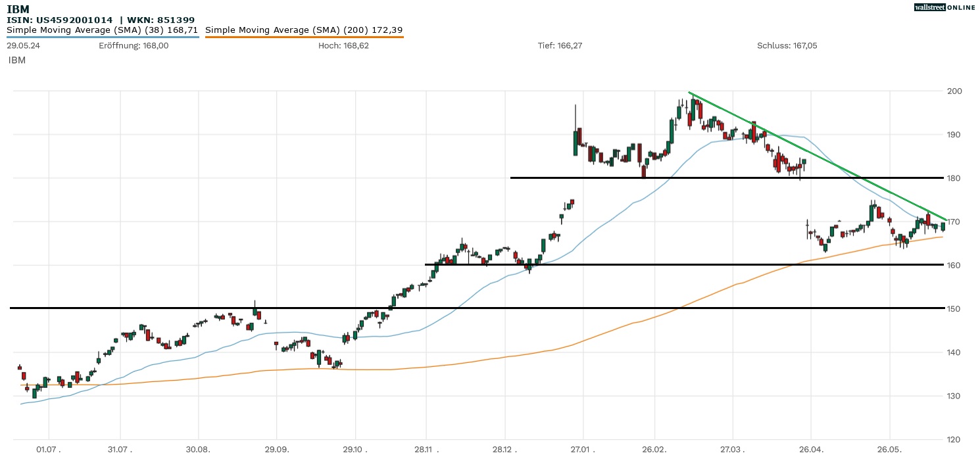Viewport: 980px width, 453px height.
Task: Toggle the SMA (38) legend entry
Action: (x=102, y=30)
